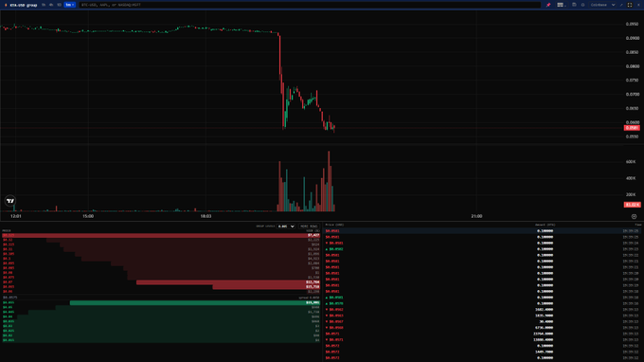Click the $0.055 top bid row
The width and height of the screenshot is (644, 362).
click(x=161, y=303)
